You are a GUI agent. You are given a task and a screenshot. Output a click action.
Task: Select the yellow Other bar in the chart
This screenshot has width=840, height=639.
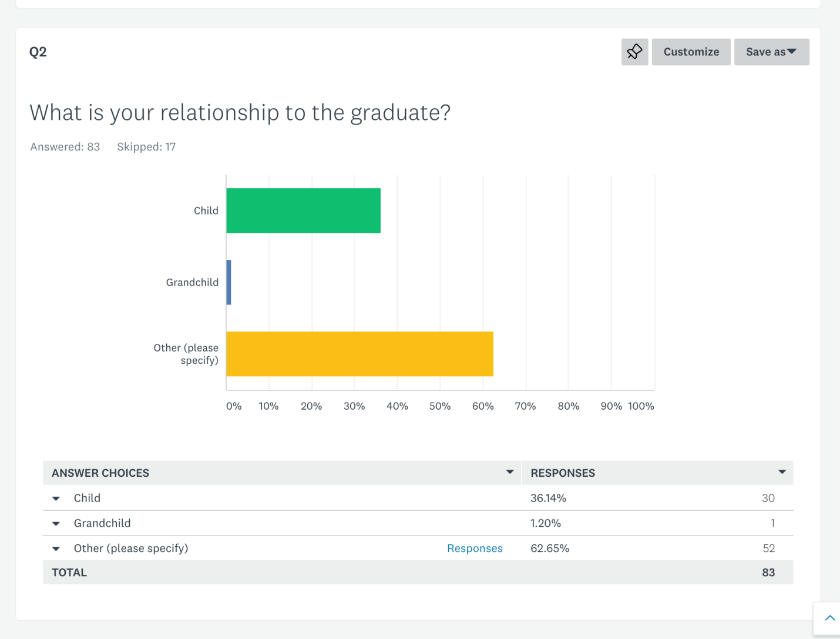[x=359, y=354]
